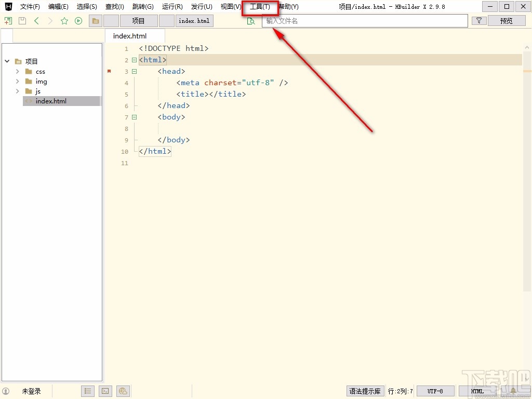Click the red bookmark marker on line 3
Screen dimensions: 532x399
pyautogui.click(x=109, y=71)
